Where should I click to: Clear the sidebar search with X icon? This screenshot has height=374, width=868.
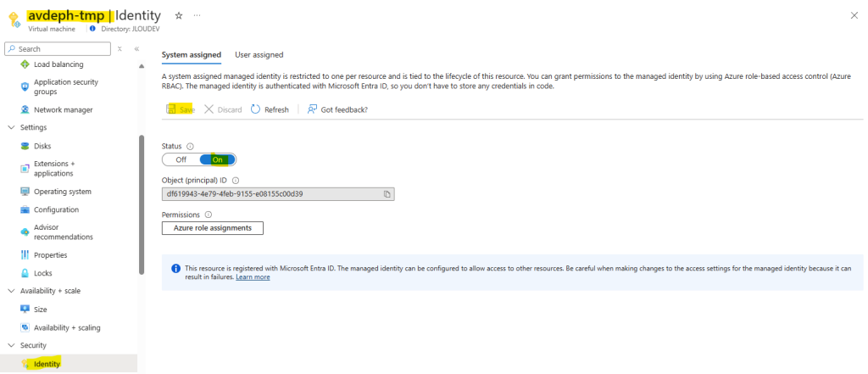click(120, 48)
